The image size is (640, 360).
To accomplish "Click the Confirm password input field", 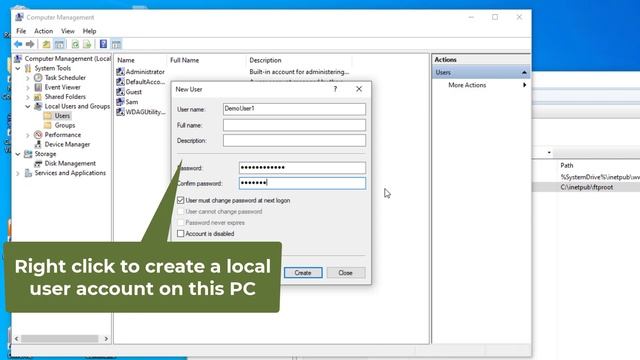I will pos(302,183).
